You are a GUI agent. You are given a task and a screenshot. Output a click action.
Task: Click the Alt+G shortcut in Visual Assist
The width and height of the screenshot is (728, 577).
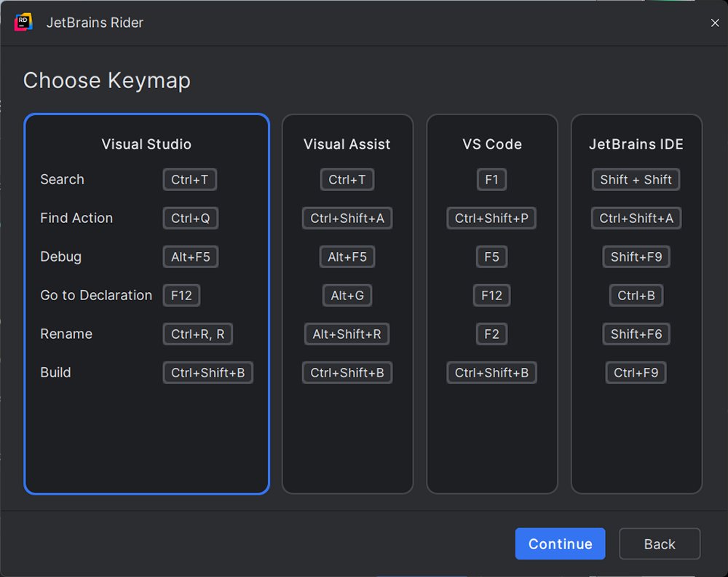click(347, 295)
